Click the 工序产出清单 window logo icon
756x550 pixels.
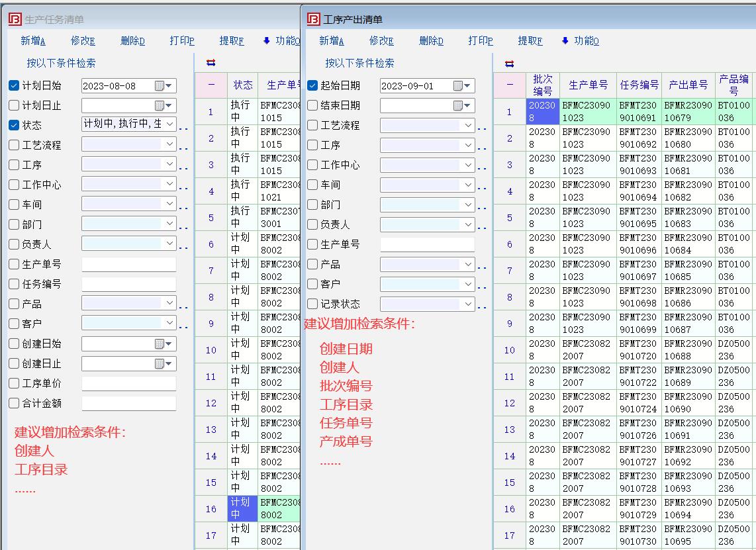313,19
